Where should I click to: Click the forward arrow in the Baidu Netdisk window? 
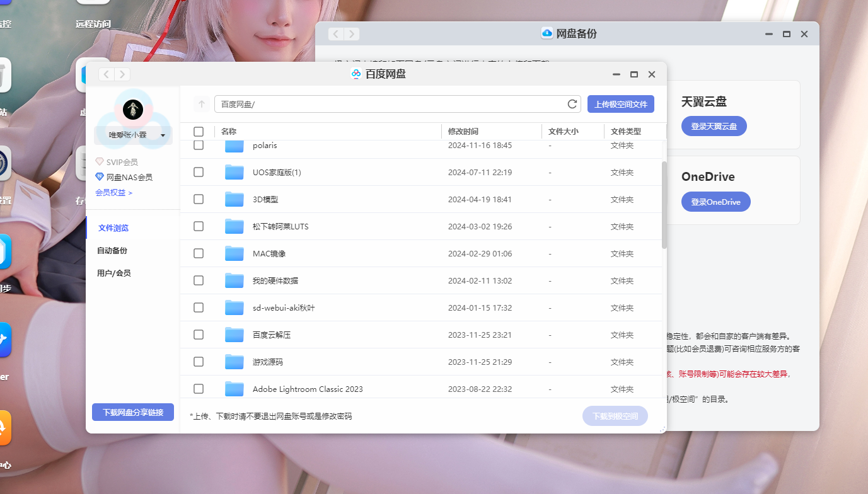click(122, 74)
